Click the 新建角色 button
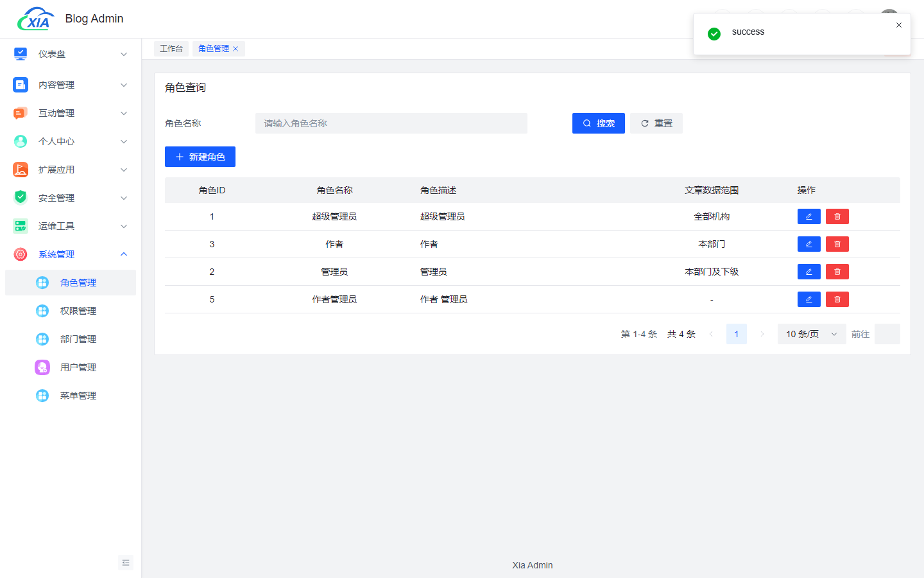Image resolution: width=924 pixels, height=578 pixels. point(200,157)
